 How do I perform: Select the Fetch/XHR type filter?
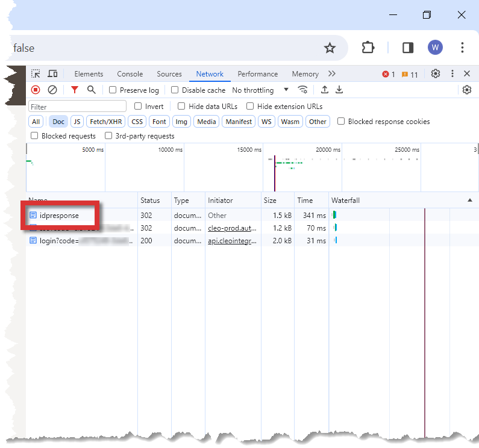pyautogui.click(x=105, y=122)
